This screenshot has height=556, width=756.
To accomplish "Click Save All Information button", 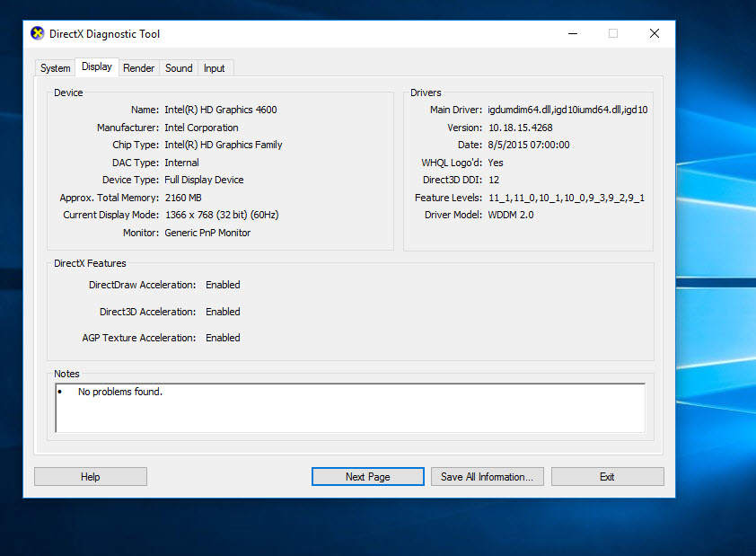I will pyautogui.click(x=487, y=476).
